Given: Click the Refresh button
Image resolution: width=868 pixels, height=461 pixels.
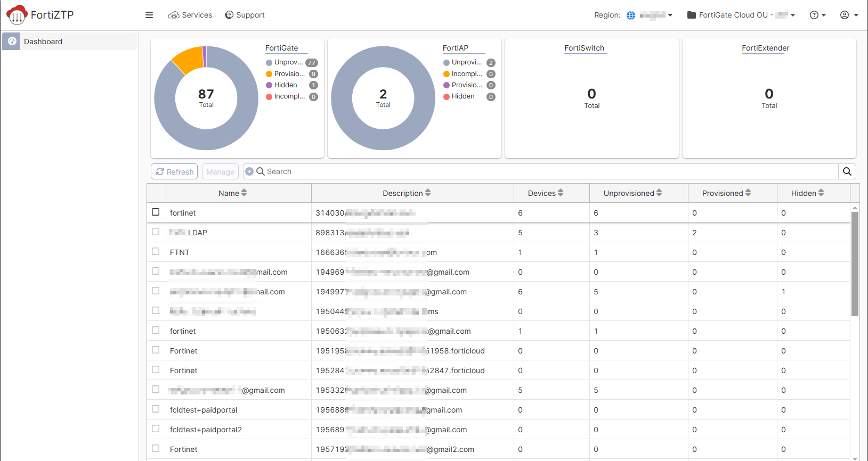Looking at the screenshot, I should [174, 171].
